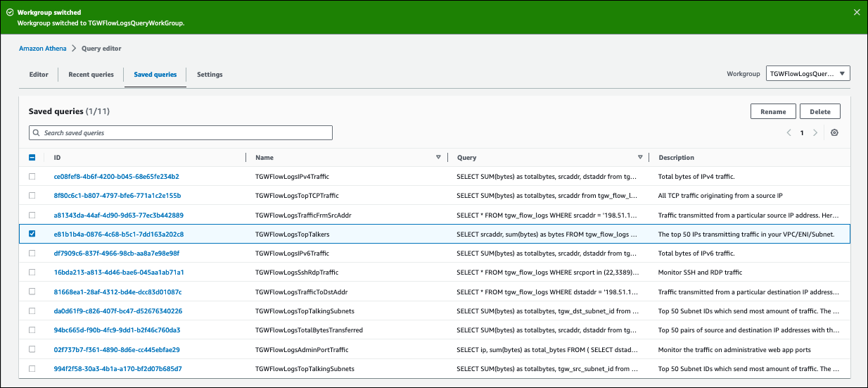Open query ID 994f2f58-30a3-4b1a-a170-bf2d07b685d7
Screen dimensions: 868x388
click(x=117, y=368)
